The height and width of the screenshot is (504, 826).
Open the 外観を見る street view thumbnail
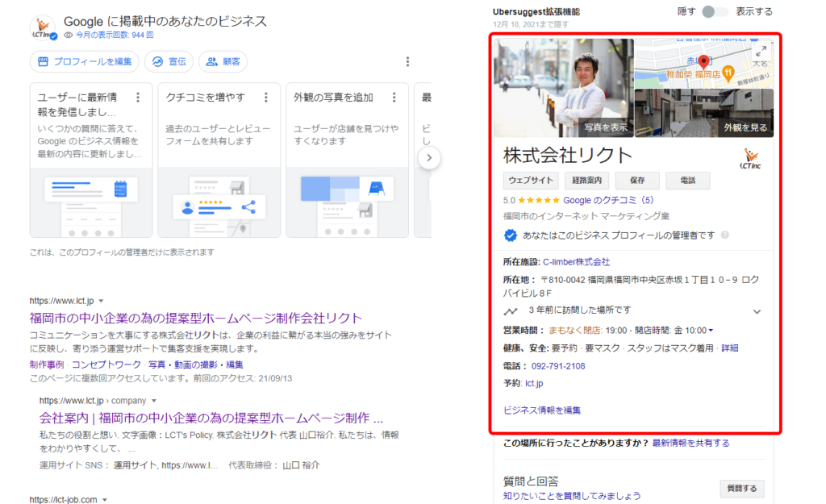[703, 113]
